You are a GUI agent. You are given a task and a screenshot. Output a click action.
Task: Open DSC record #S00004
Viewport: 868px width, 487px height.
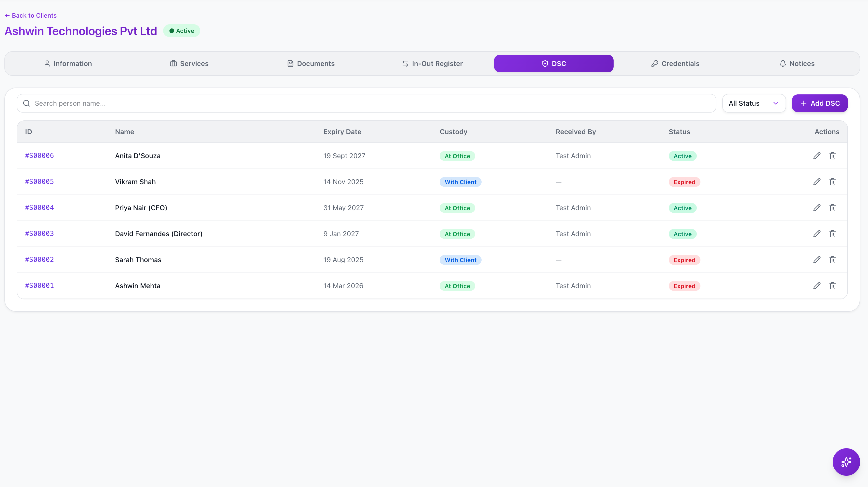coord(39,208)
